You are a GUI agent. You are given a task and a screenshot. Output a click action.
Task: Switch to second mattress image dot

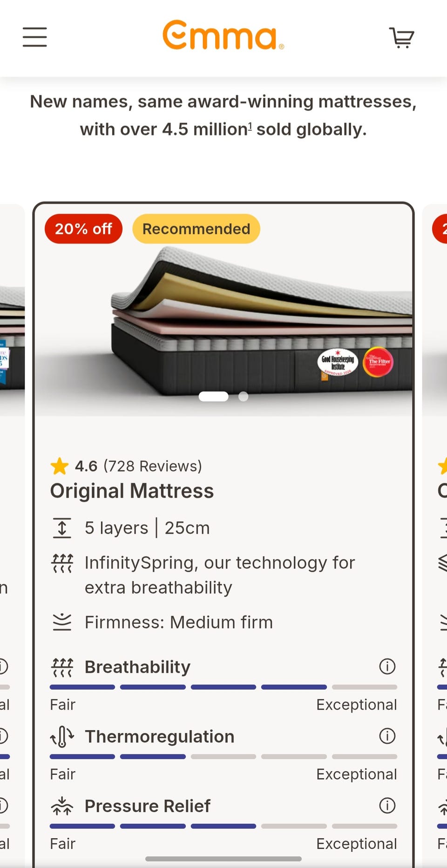pyautogui.click(x=243, y=396)
